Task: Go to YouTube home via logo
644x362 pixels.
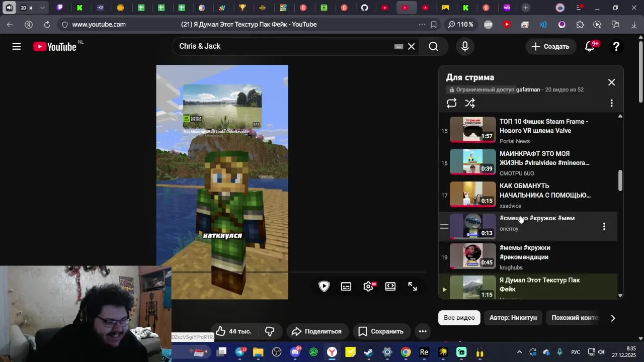Action: click(54, 46)
